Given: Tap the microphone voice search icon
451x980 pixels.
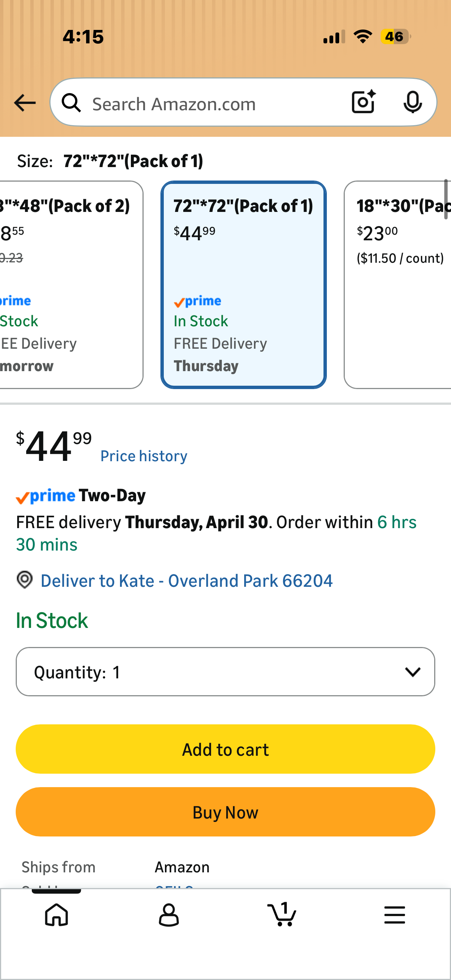Looking at the screenshot, I should point(412,102).
